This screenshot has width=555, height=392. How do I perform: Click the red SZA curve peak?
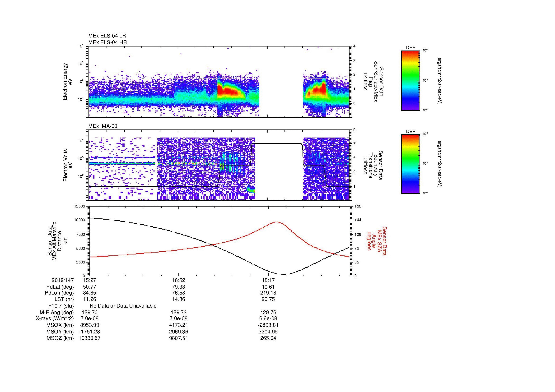276,222
